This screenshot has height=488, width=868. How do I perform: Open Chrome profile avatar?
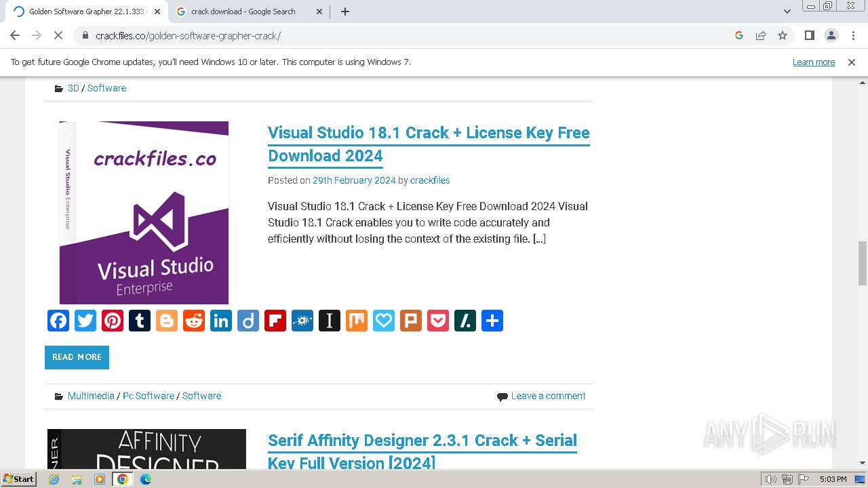tap(831, 35)
